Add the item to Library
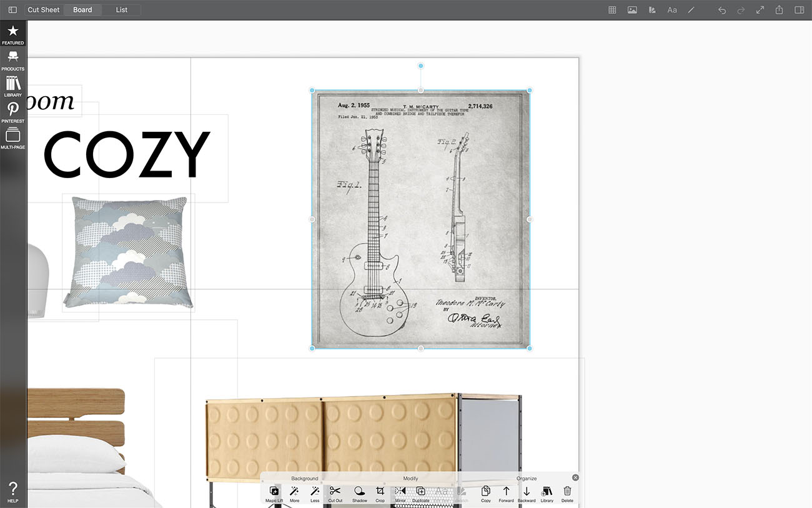 tap(547, 492)
